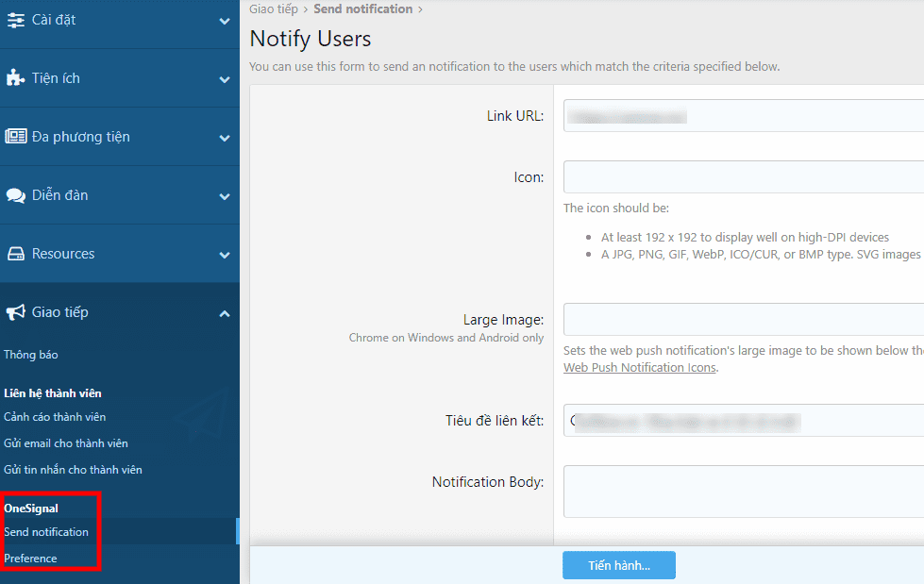Expand the Cài đặt section chevron
The height and width of the screenshot is (584, 924).
pos(225,21)
